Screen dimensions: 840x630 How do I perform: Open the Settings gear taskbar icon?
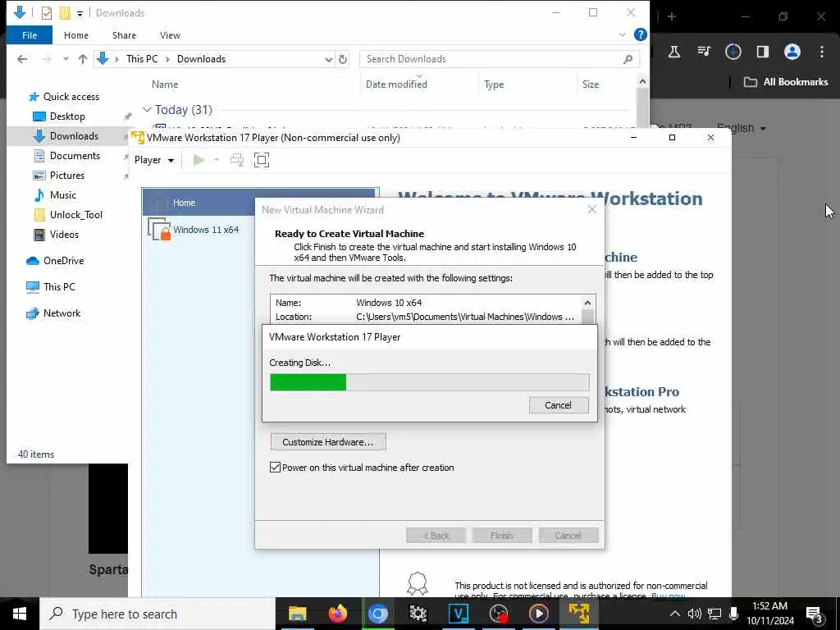[x=418, y=614]
